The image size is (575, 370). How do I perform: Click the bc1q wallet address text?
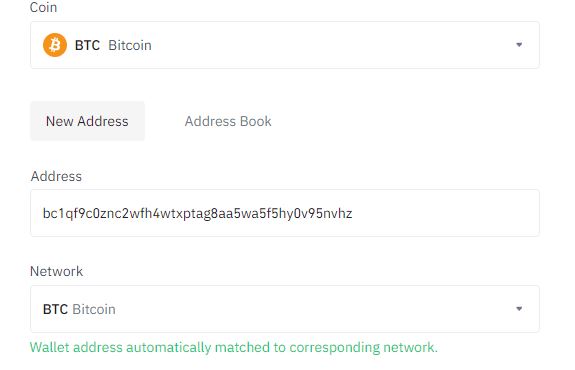click(197, 213)
